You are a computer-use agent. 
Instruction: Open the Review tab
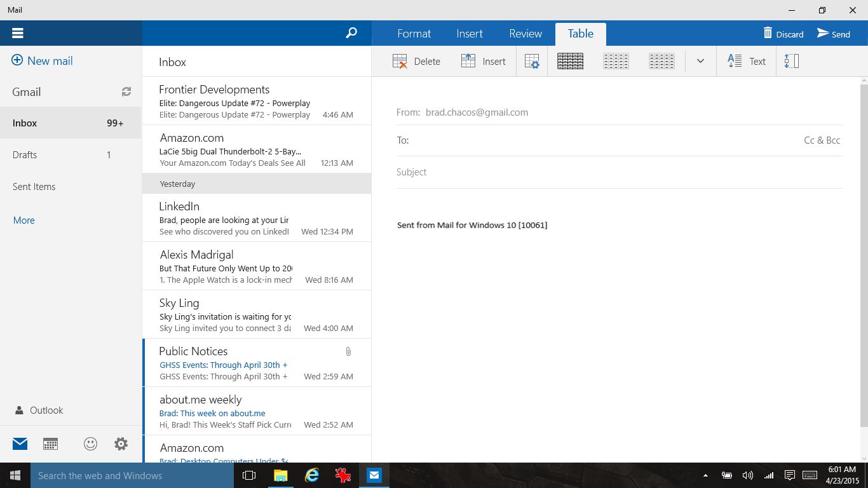pos(525,33)
